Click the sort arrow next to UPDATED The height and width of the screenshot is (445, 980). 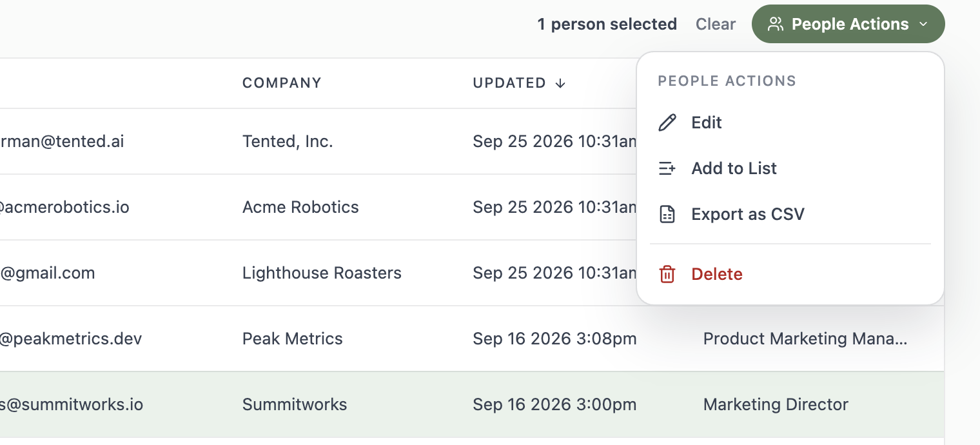560,83
